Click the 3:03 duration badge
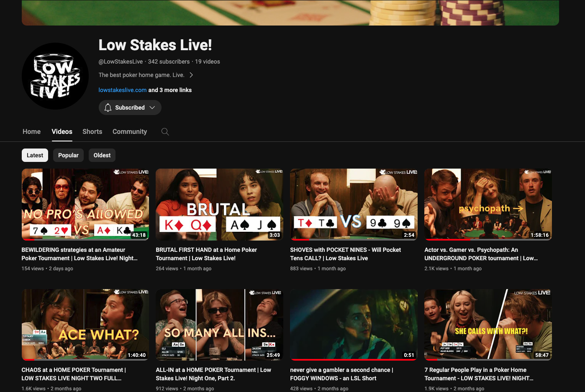Viewport: 585px width, 392px height. 275,235
